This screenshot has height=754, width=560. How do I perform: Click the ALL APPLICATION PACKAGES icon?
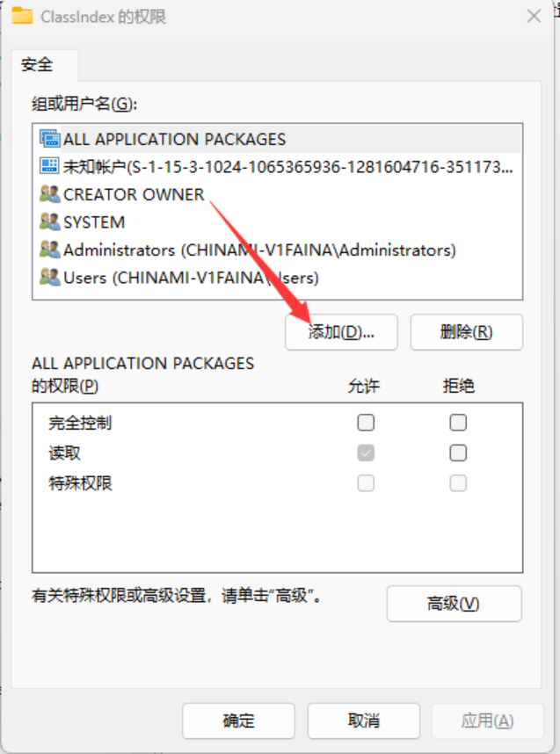point(49,139)
